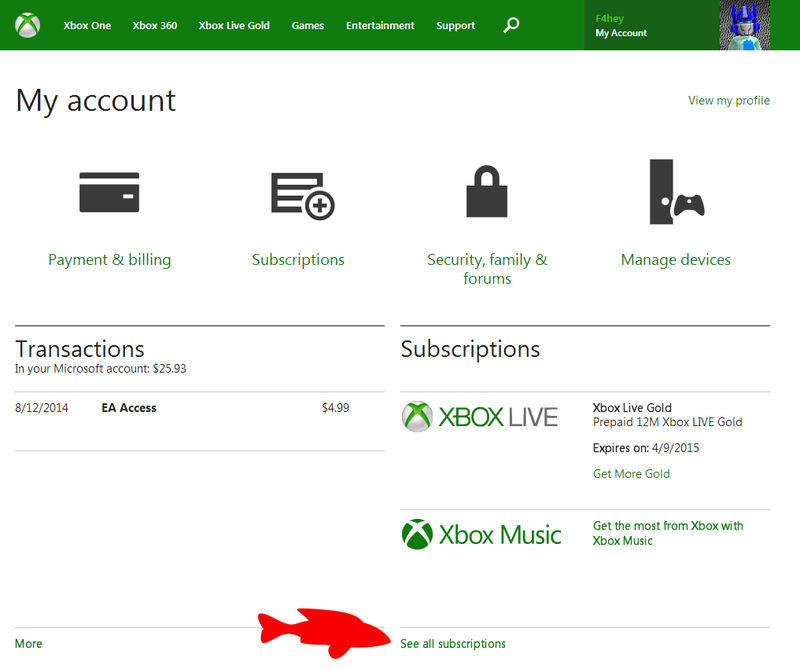Open the Xbox Live Gold menu

pos(234,26)
